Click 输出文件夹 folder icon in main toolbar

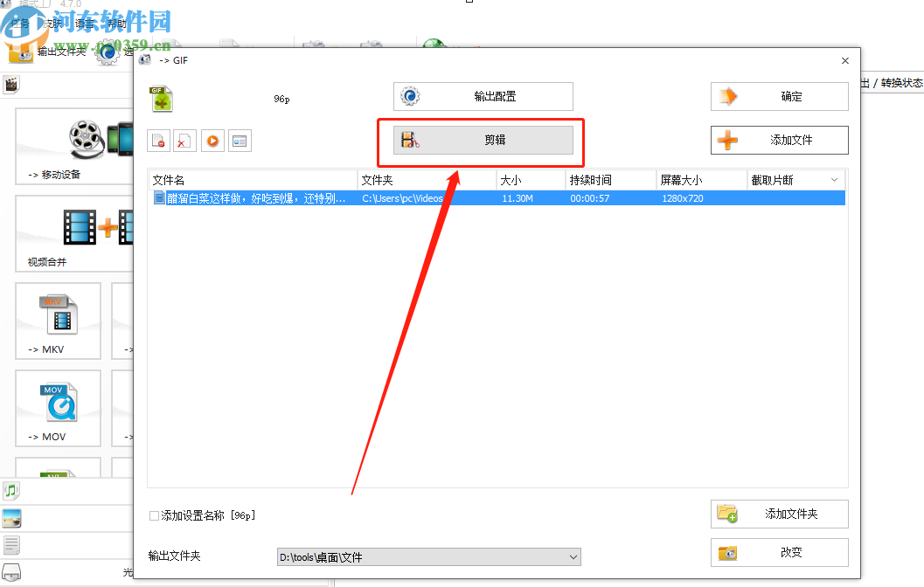point(21,53)
